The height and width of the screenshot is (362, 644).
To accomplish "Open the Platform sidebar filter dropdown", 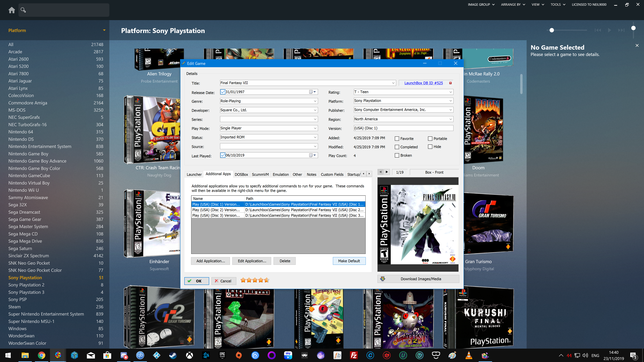I will pos(104,30).
